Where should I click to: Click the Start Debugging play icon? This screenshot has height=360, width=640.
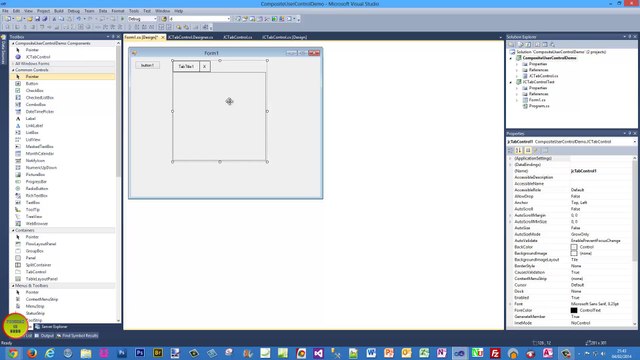[x=122, y=19]
